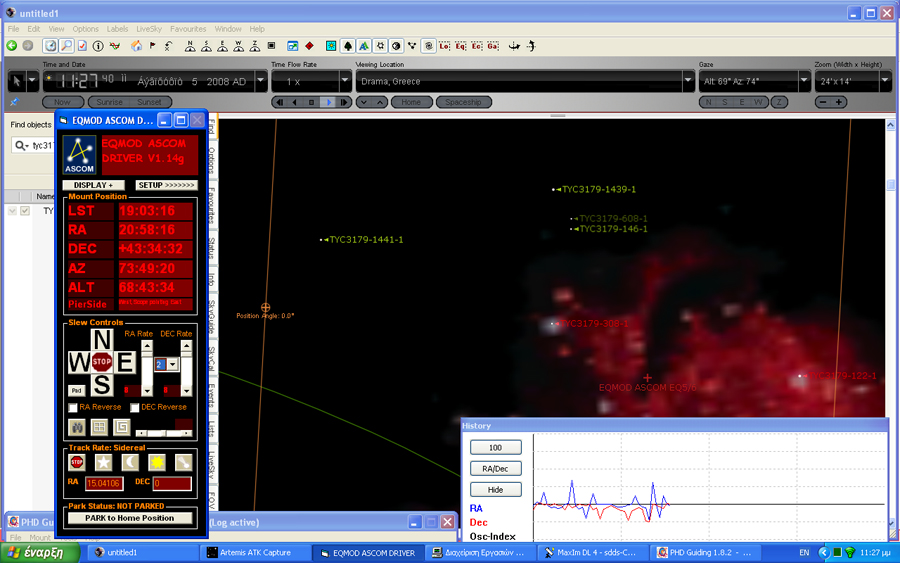Slew north with the N button
900x563 pixels.
(102, 340)
